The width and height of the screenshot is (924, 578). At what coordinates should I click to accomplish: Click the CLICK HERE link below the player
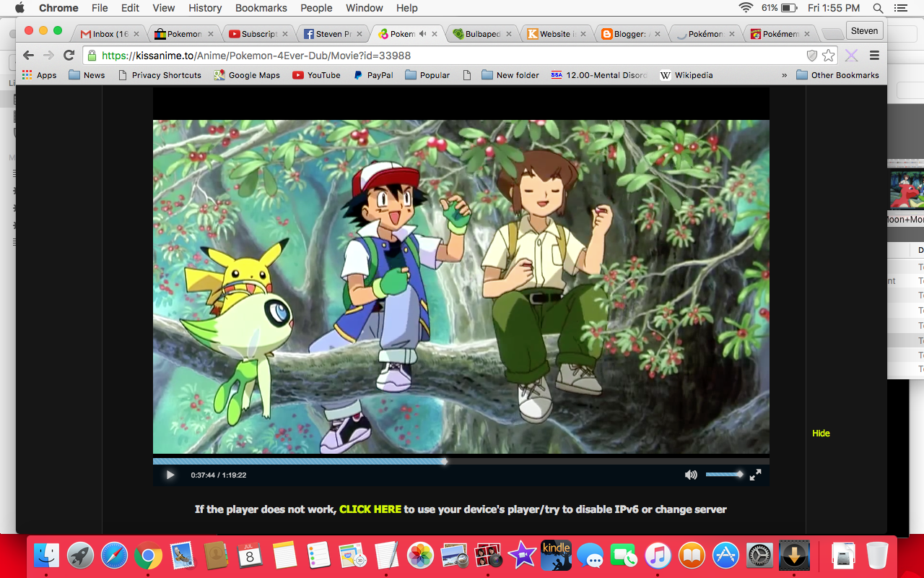(370, 509)
